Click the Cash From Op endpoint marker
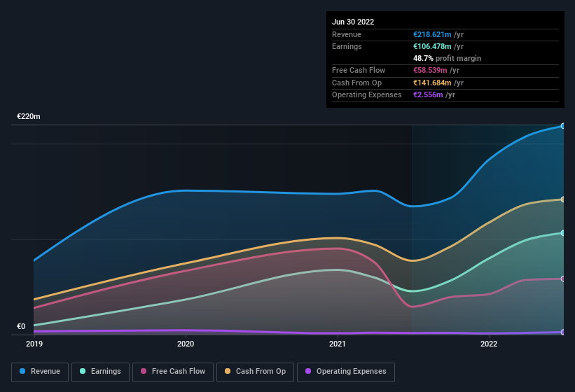The image size is (575, 392). [563, 199]
